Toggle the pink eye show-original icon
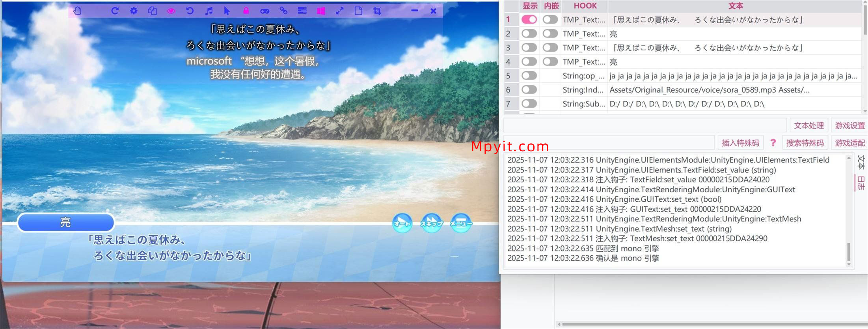Screen dimensions: 868x329 point(171,11)
